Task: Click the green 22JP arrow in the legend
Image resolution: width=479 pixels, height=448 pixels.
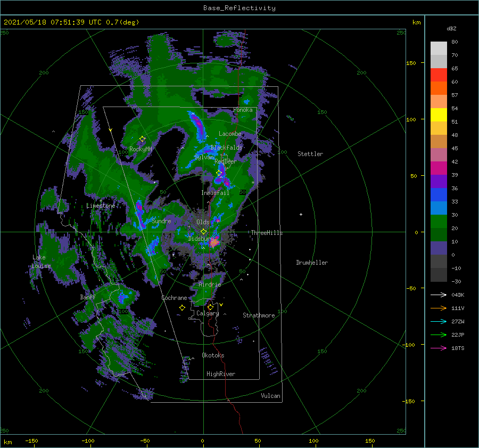Action: (x=439, y=335)
